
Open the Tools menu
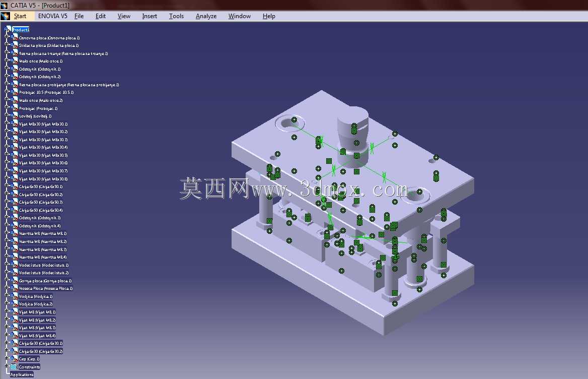pyautogui.click(x=176, y=16)
